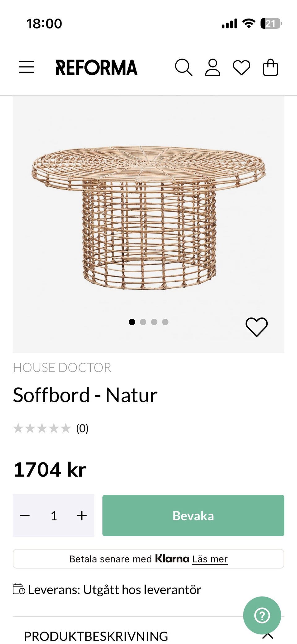Screen dimensions: 297x644
Task: Open wishlist heart in header
Action: coord(241,67)
